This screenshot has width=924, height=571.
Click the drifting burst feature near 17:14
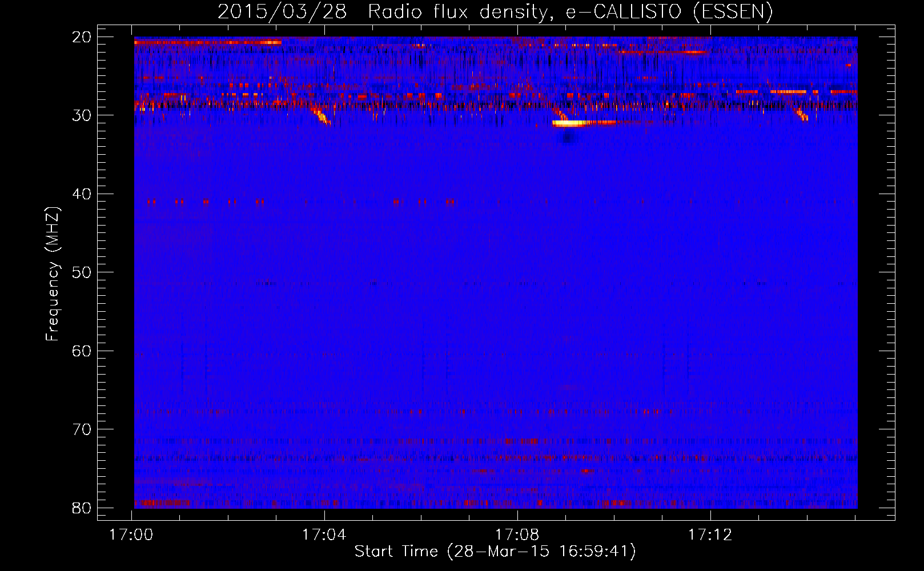[x=801, y=114]
